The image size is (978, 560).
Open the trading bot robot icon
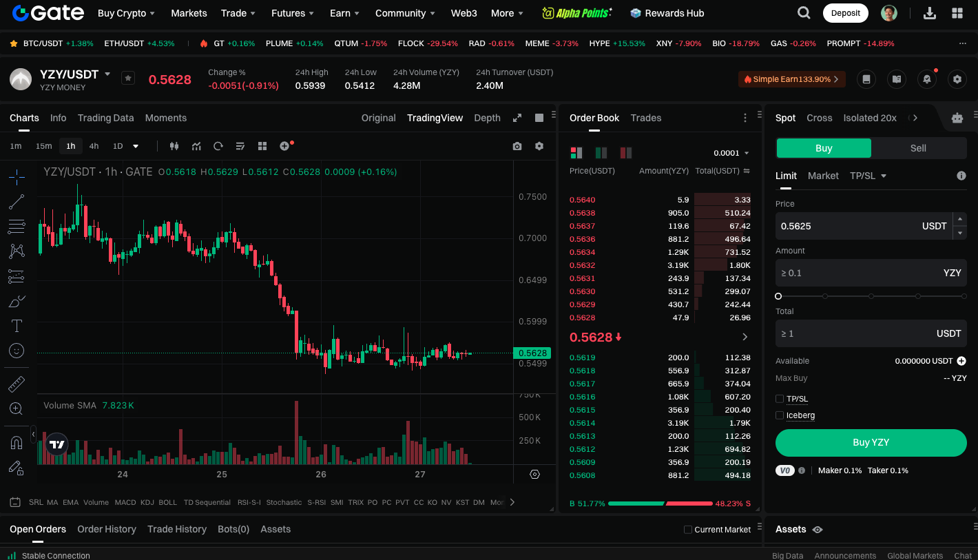(x=957, y=118)
